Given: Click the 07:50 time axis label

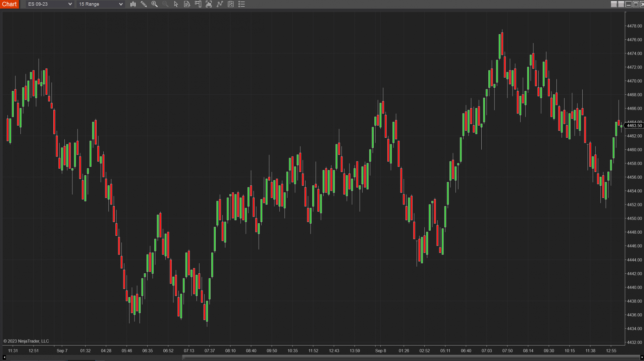Looking at the screenshot, I should click(x=507, y=351).
